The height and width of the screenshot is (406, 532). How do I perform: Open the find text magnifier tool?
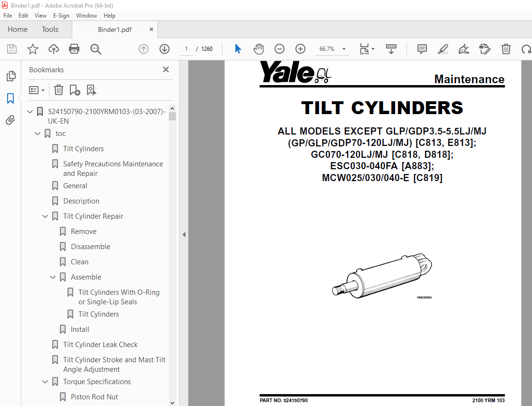pos(96,49)
